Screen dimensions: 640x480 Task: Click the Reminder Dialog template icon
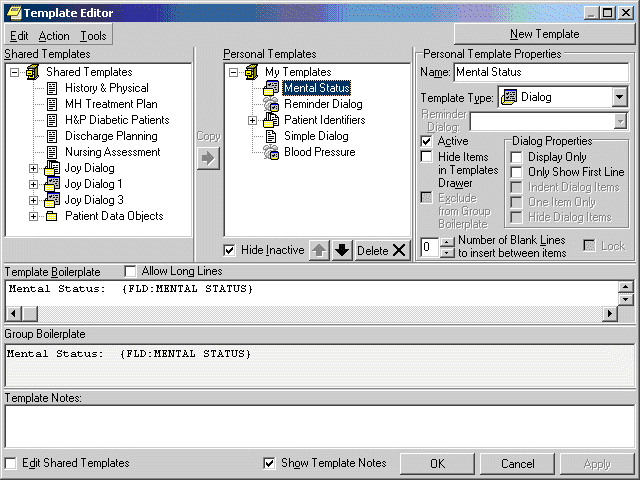[x=271, y=104]
